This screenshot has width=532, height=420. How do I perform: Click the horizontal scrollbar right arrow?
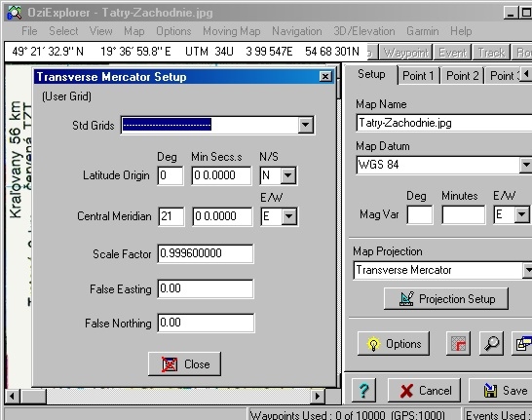pyautogui.click(x=318, y=396)
